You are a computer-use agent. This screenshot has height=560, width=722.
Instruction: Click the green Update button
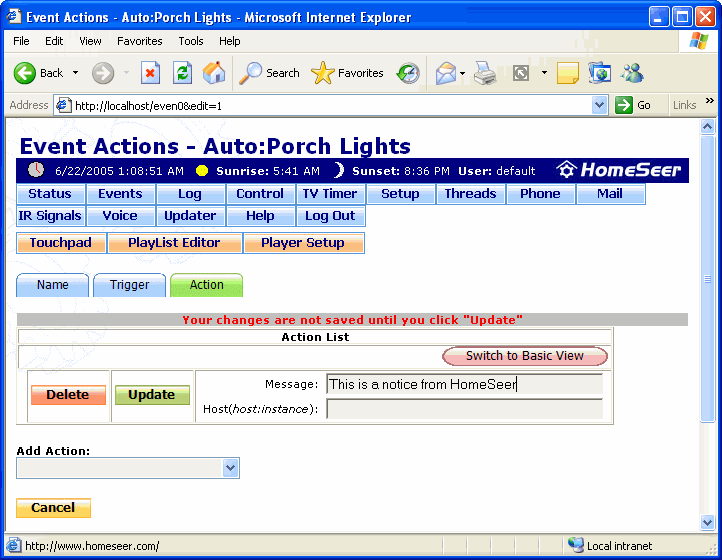click(152, 395)
